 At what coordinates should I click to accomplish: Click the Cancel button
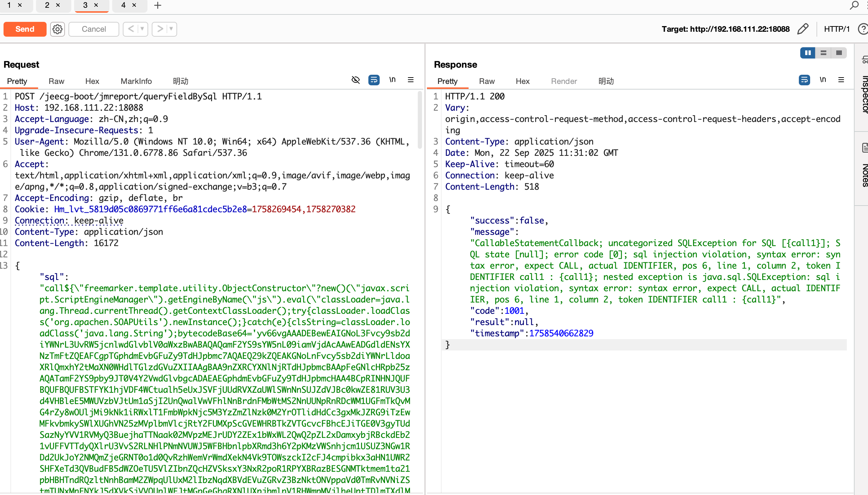pos(94,29)
